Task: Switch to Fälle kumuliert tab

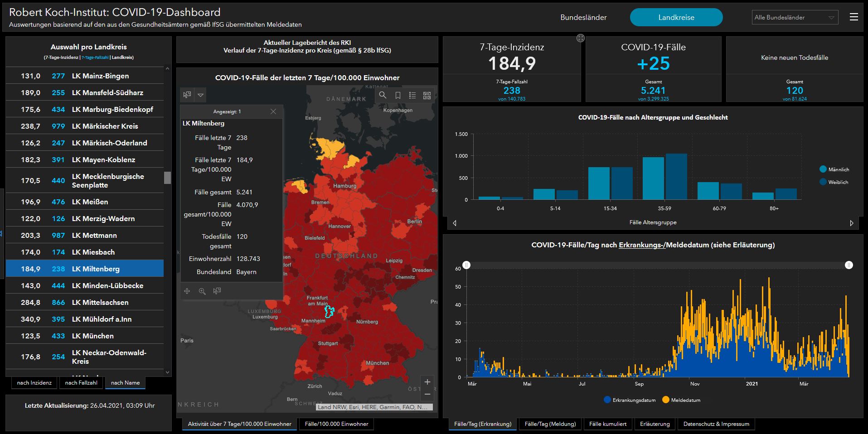Action: [607, 424]
